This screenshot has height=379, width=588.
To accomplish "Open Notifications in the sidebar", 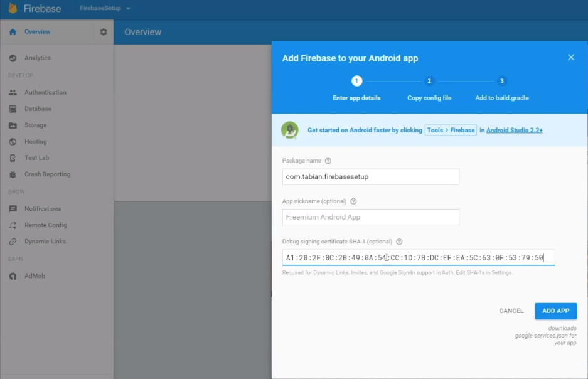I will (x=43, y=209).
